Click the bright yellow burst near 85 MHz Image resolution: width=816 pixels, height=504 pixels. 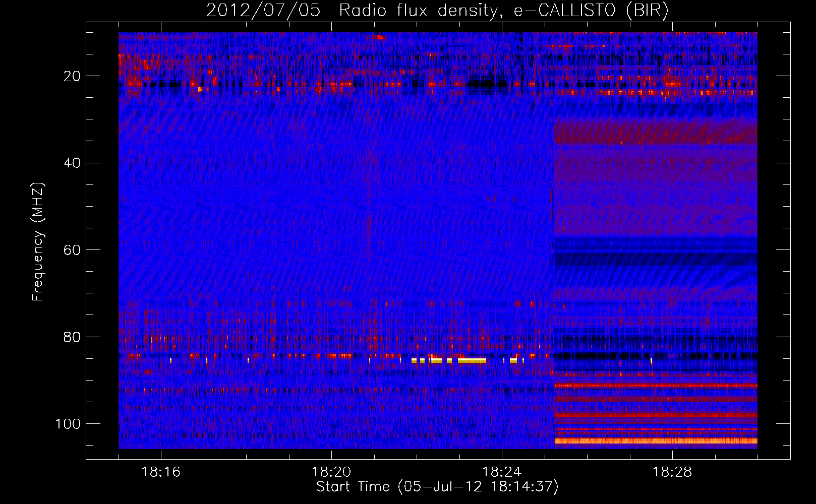[472, 361]
